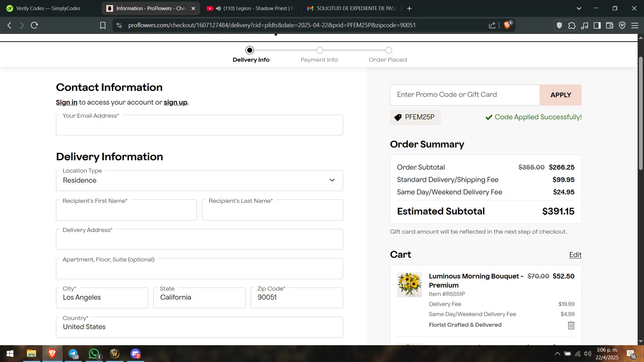644x362 pixels.
Task: Click the Your Email Address field
Action: tap(199, 125)
